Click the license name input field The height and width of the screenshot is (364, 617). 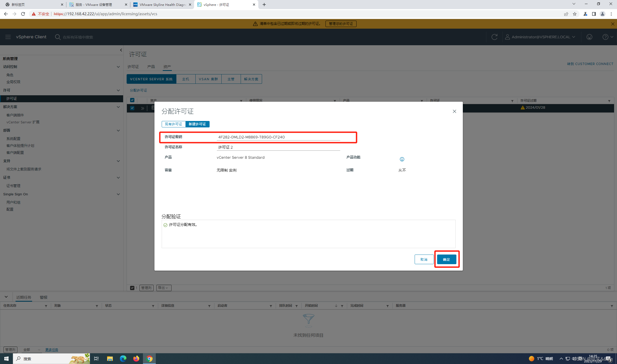[278, 147]
